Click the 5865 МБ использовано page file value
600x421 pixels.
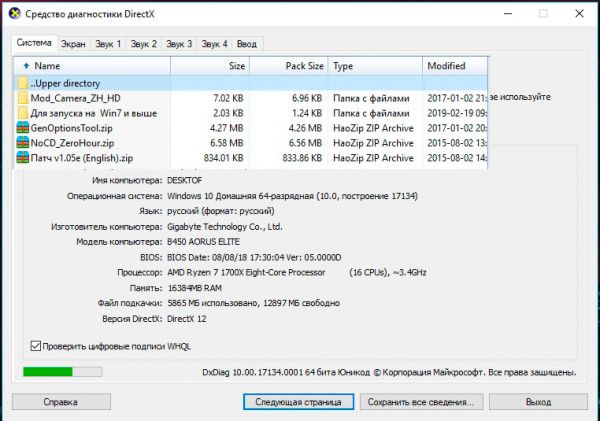coord(253,303)
